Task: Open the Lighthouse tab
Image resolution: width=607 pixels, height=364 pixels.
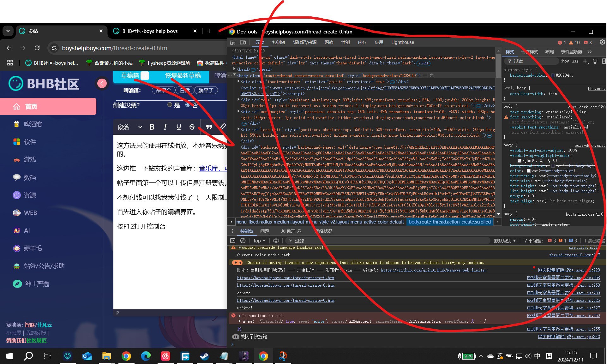Action: click(403, 42)
